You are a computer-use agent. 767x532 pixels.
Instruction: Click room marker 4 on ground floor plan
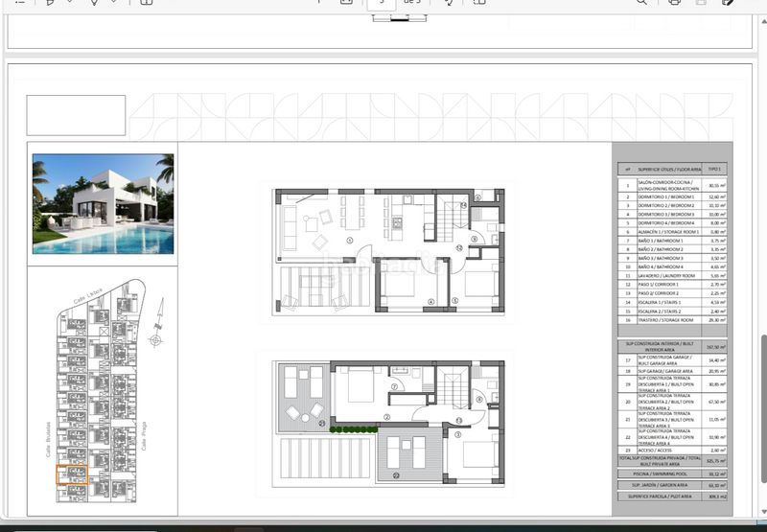[x=430, y=302]
